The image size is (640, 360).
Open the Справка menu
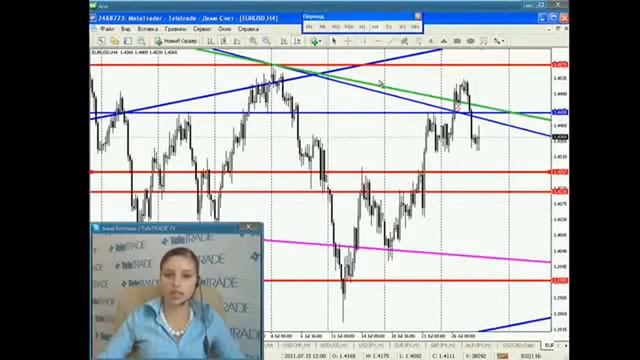tap(248, 29)
